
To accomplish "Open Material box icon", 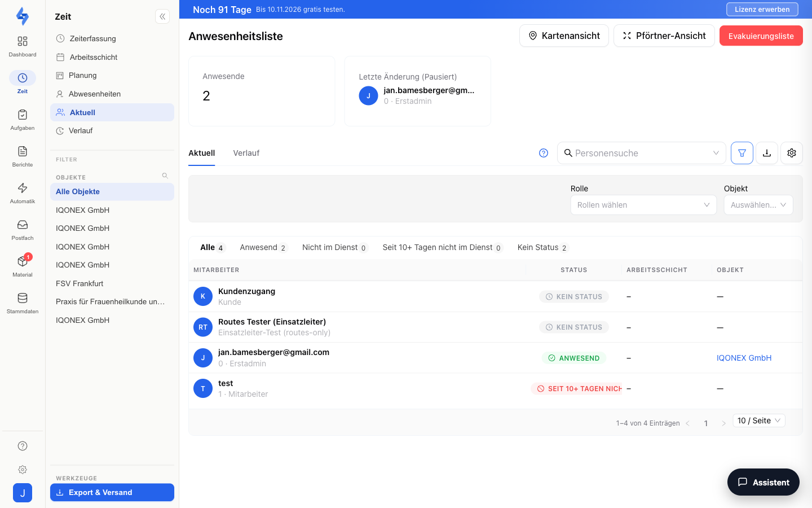I will coord(23,261).
